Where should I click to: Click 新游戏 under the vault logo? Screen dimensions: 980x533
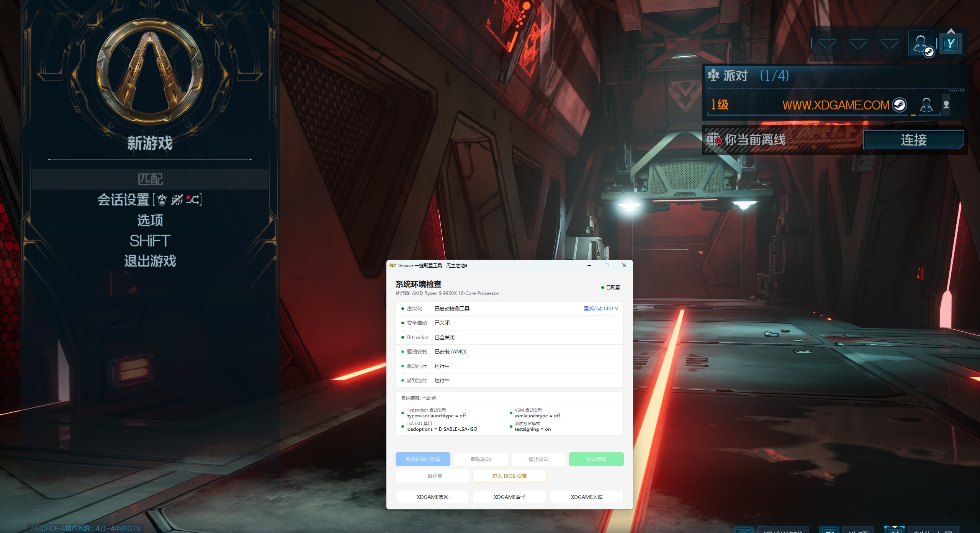coord(150,143)
